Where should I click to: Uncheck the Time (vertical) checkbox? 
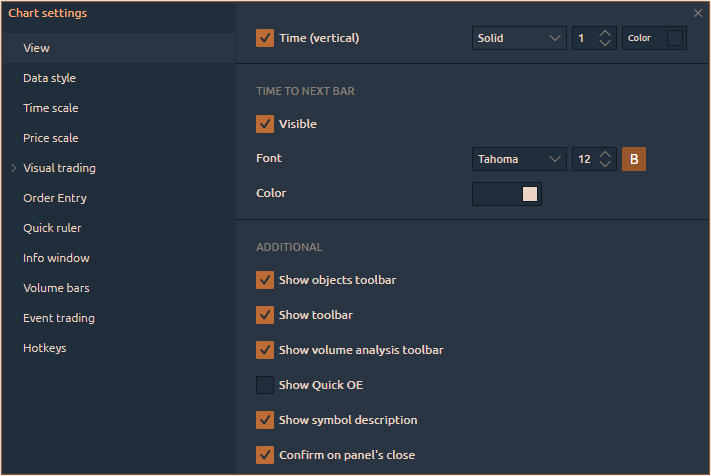[265, 38]
